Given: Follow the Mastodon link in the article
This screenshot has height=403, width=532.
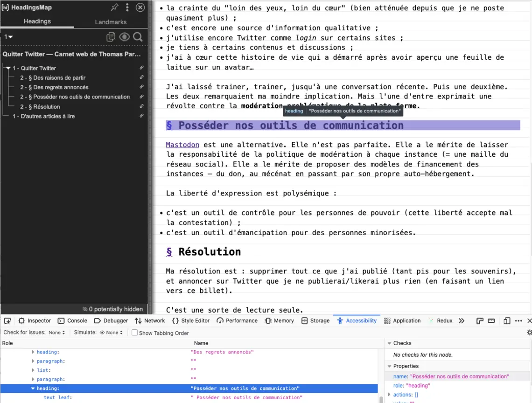Looking at the screenshot, I should click(x=182, y=145).
